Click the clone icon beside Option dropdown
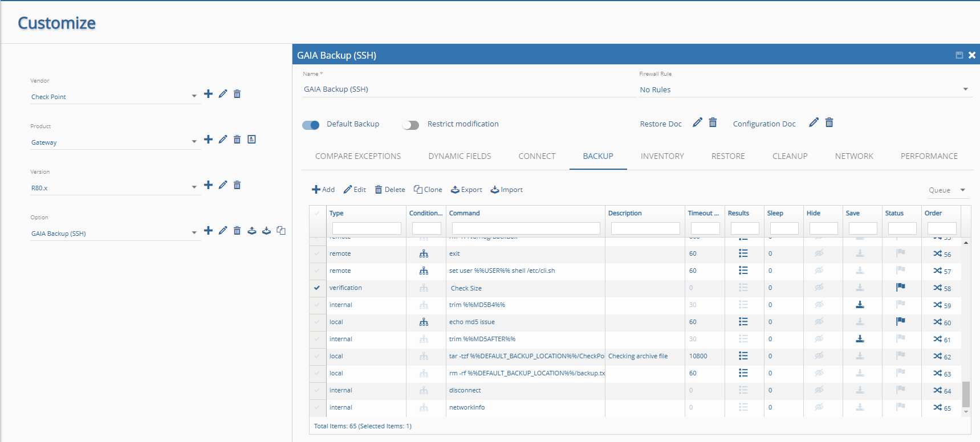980x442 pixels. click(x=281, y=231)
